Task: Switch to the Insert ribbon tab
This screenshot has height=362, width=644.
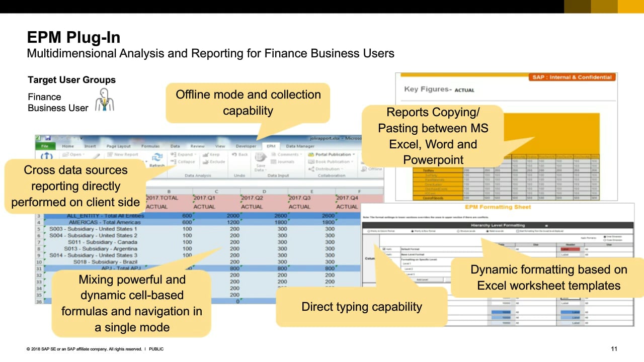Action: (x=90, y=146)
